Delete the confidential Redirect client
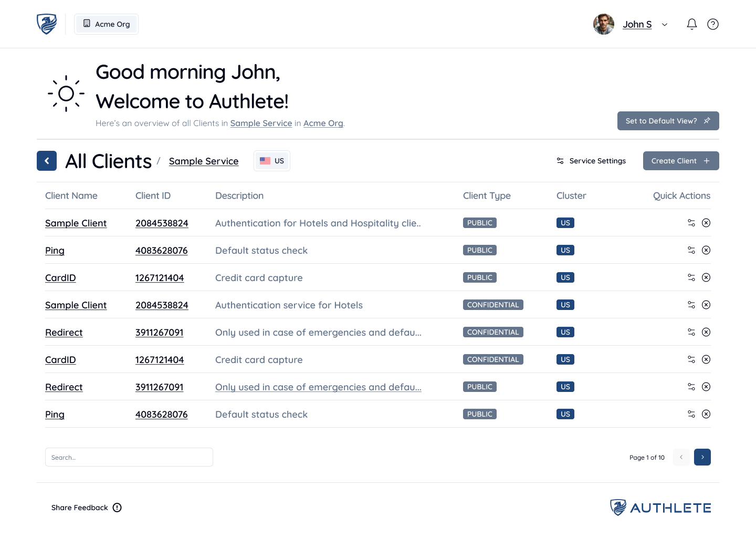This screenshot has width=756, height=538. [706, 332]
